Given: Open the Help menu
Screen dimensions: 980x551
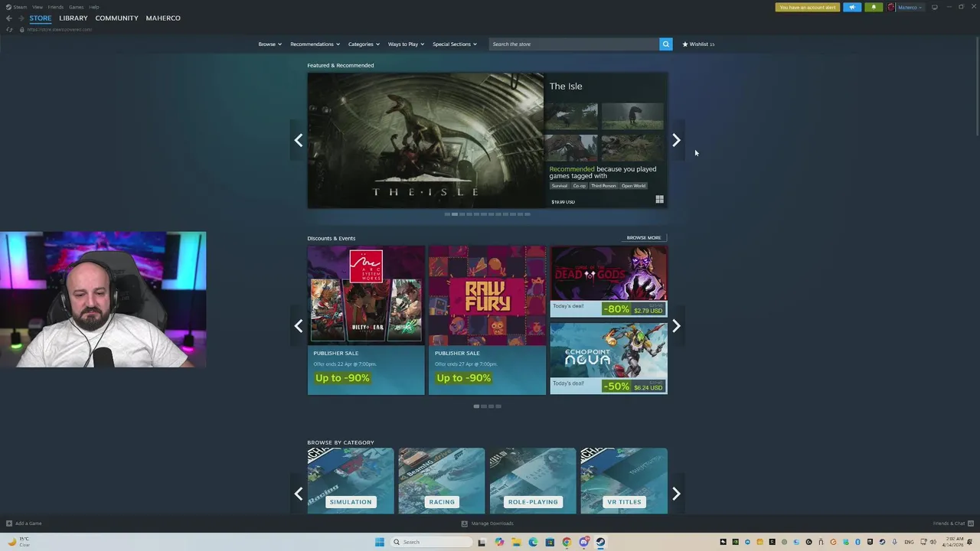Looking at the screenshot, I should [94, 7].
